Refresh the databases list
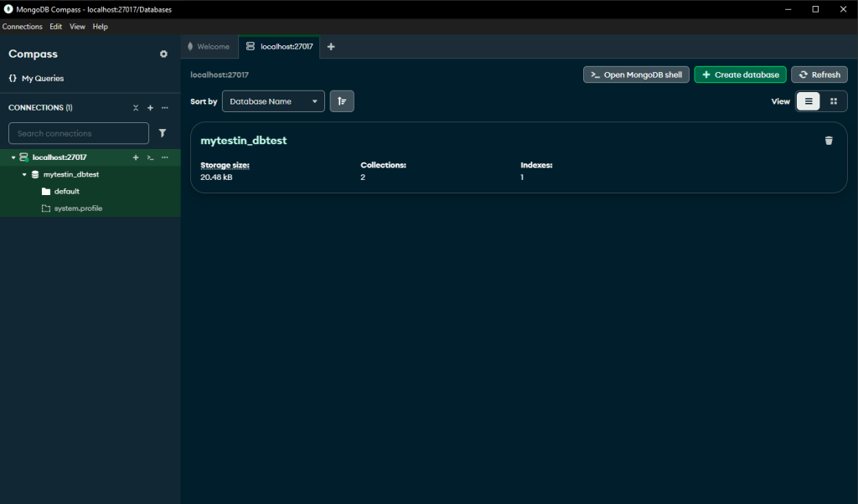This screenshot has height=504, width=858. click(819, 75)
